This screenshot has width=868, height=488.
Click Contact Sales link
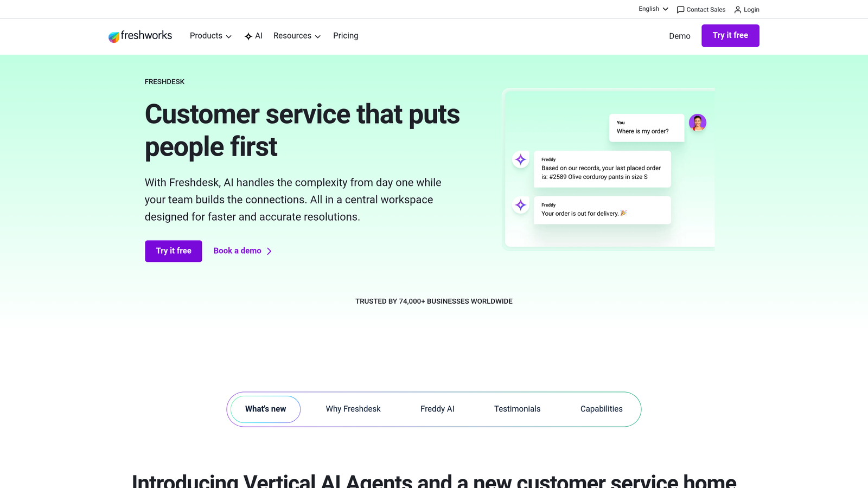click(701, 10)
